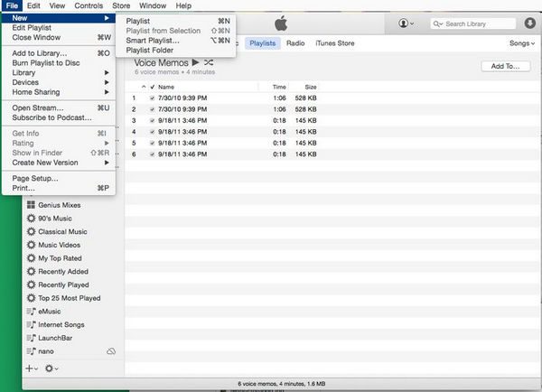This screenshot has width=542, height=392.
Task: Focus the Search Library field
Action: coord(473,23)
